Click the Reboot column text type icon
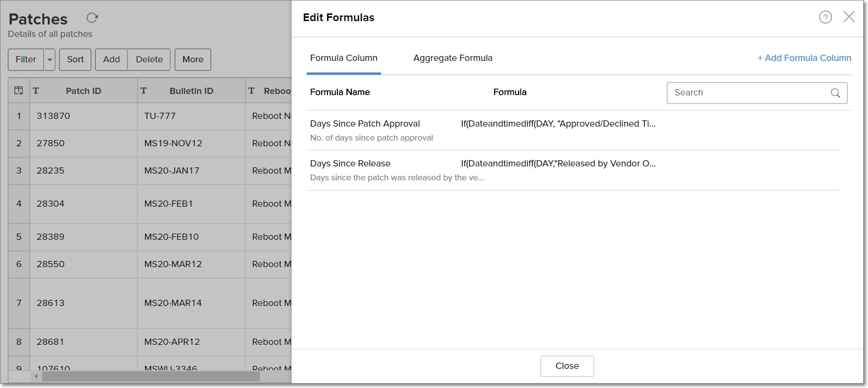Image resolution: width=868 pixels, height=388 pixels. point(251,91)
